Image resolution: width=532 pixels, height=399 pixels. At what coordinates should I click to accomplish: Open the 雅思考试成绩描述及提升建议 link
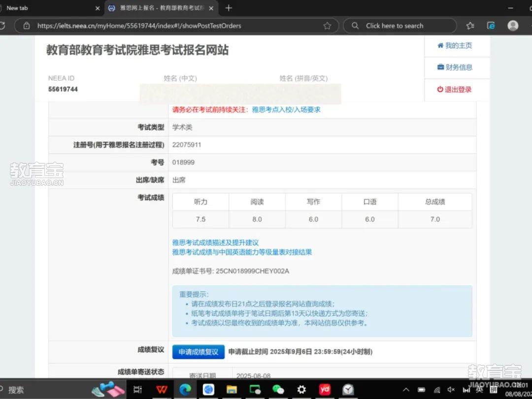tap(215, 242)
